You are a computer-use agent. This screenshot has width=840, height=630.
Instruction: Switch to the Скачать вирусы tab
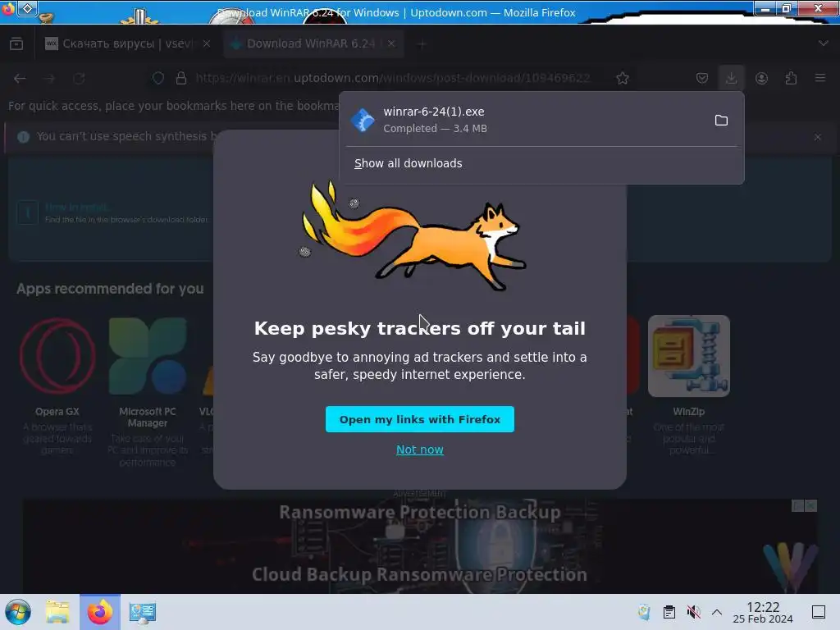[127, 44]
